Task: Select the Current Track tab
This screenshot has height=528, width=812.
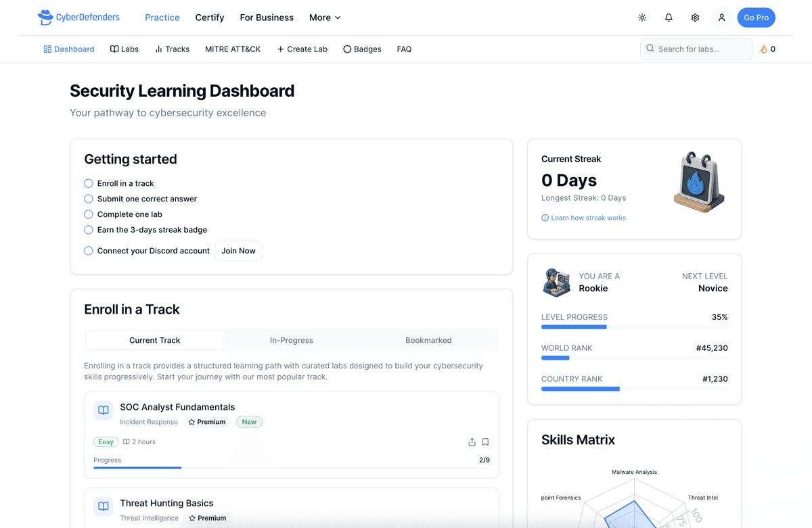Action: click(x=155, y=340)
